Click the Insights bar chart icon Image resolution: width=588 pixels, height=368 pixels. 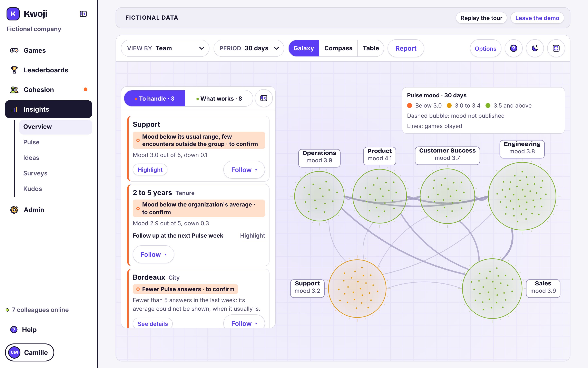point(14,109)
